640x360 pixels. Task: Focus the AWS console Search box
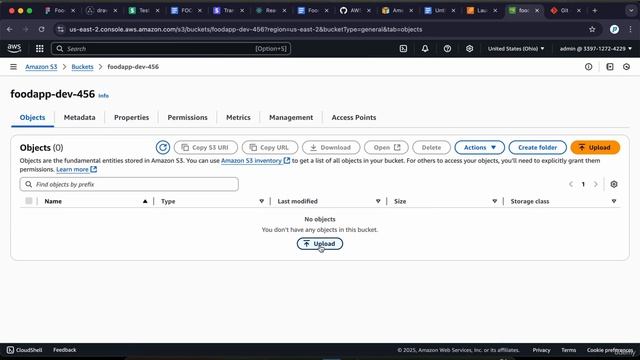pos(171,49)
